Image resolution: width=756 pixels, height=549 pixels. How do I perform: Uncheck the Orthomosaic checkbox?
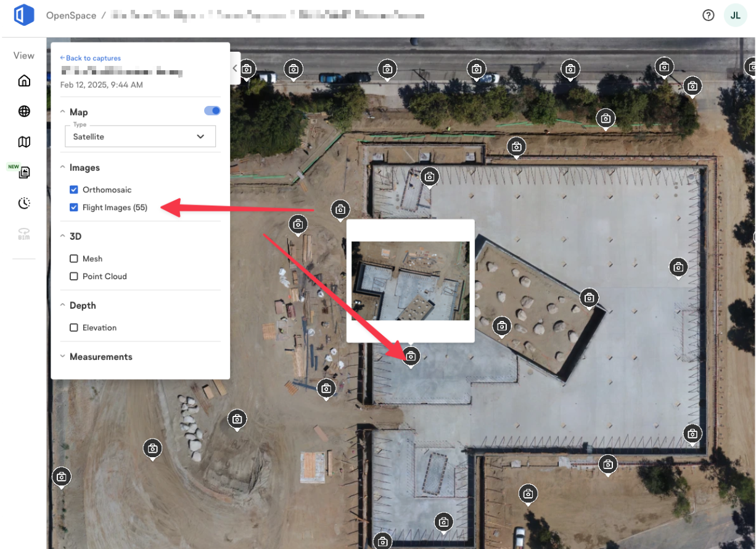[74, 190]
